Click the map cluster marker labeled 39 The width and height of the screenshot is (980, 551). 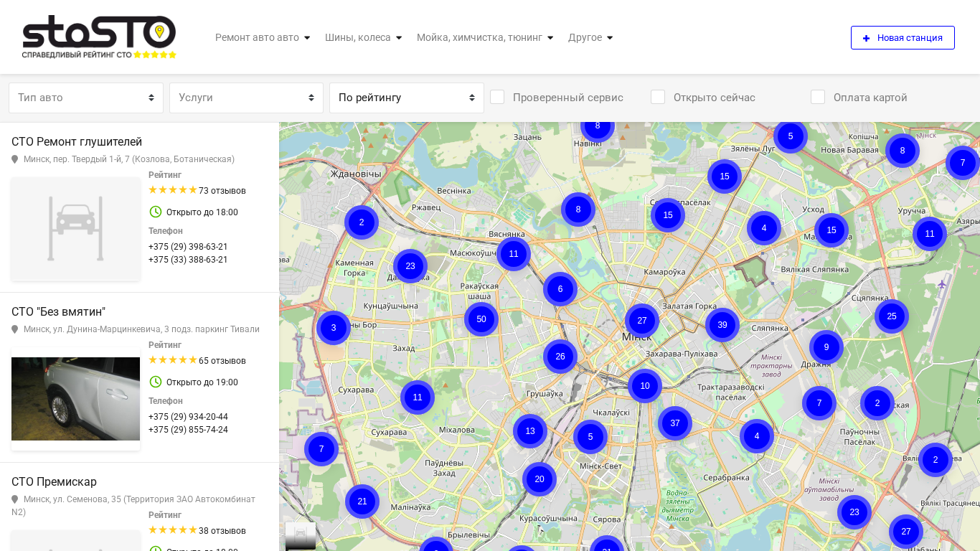click(722, 325)
